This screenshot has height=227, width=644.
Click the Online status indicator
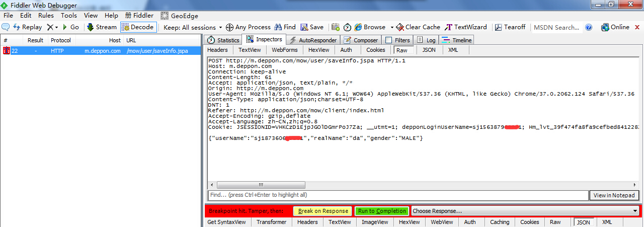tap(615, 27)
